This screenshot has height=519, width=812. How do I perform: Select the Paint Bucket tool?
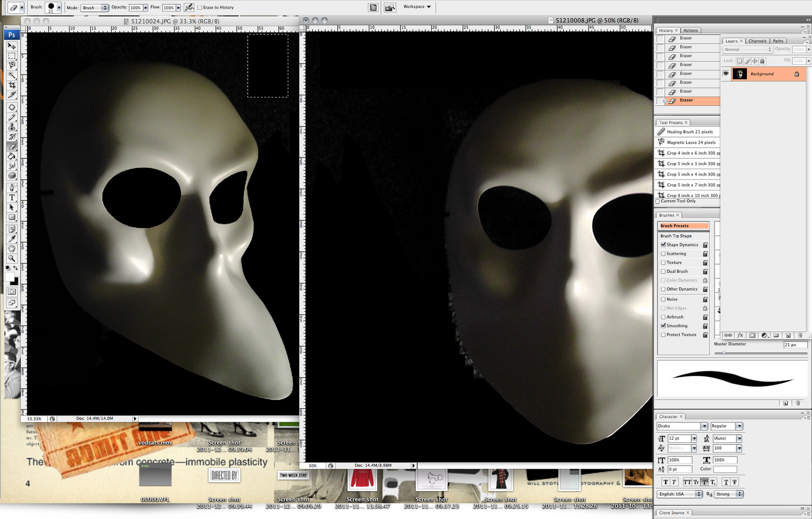pos(12,156)
